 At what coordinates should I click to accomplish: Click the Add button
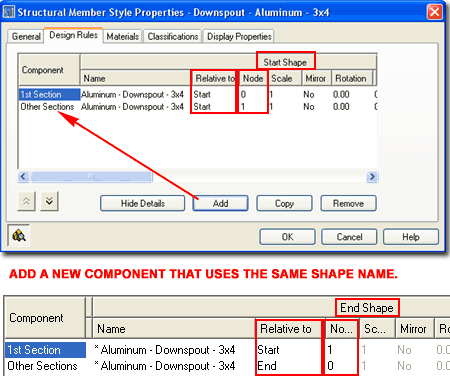pos(220,203)
